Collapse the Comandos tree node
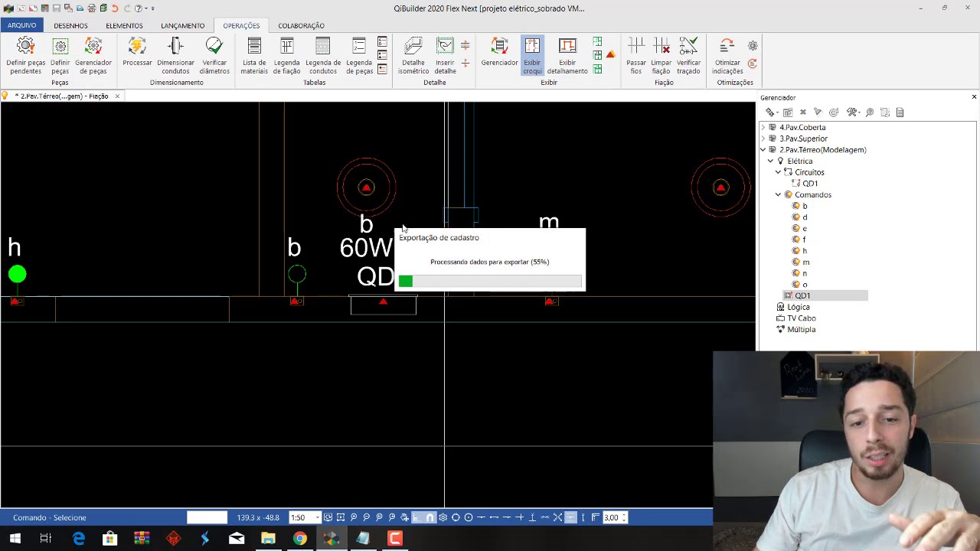980x551 pixels. coord(779,194)
